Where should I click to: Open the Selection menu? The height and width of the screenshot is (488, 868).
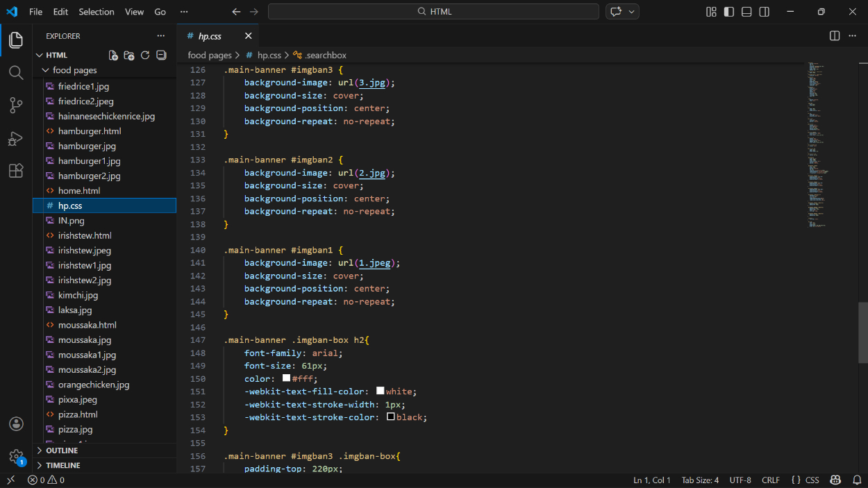coord(97,12)
